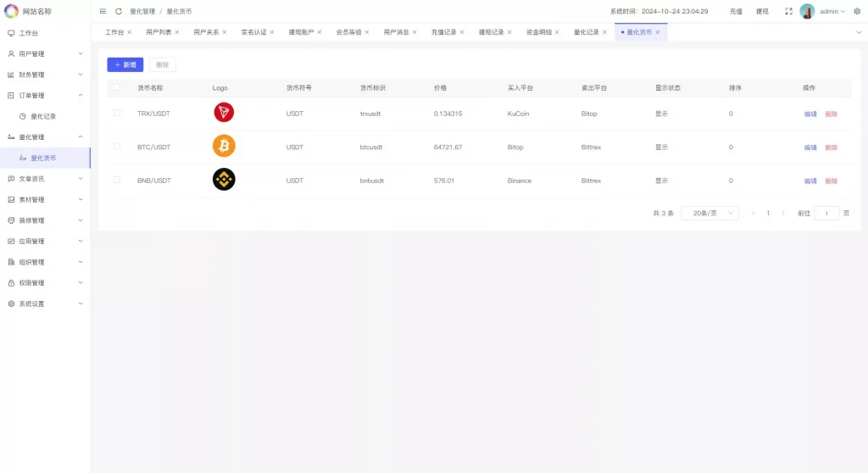Enter fullscreen mode via expand icon
The height and width of the screenshot is (473, 868).
tap(789, 11)
